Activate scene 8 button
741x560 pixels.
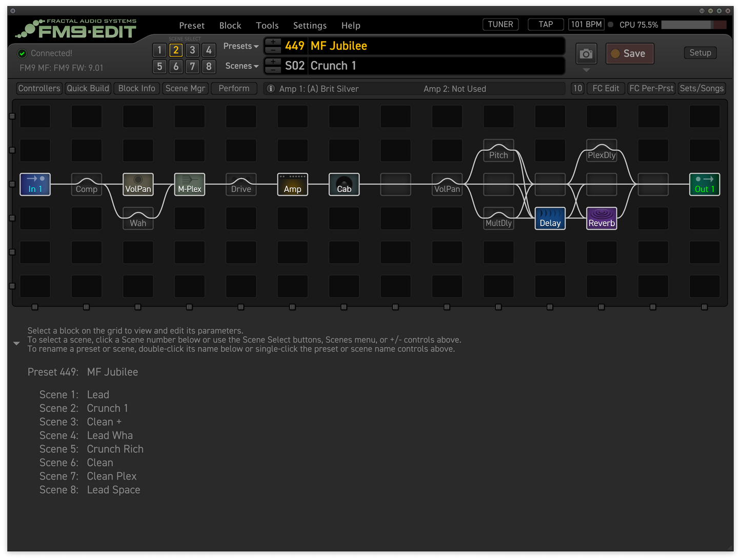209,67
